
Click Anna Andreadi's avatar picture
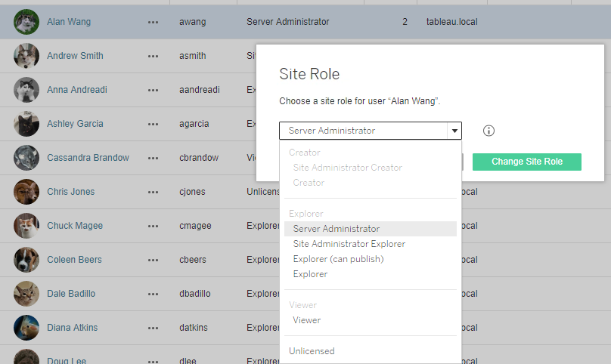pyautogui.click(x=26, y=90)
